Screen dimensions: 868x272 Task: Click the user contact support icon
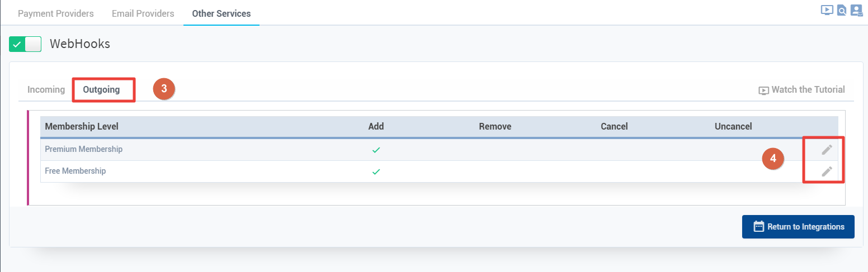click(857, 10)
